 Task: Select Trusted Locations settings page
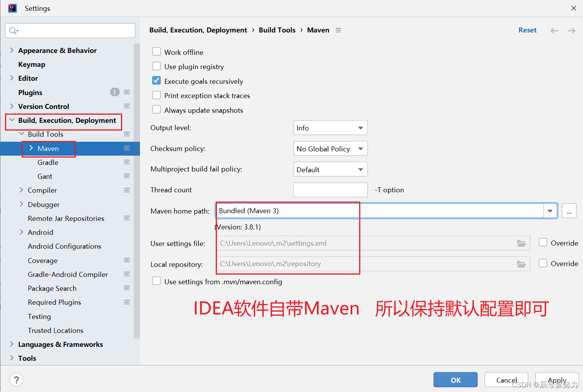pyautogui.click(x=56, y=331)
